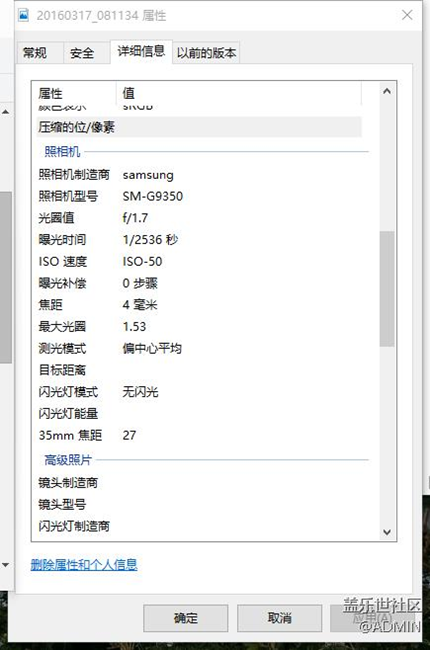Click the 值 column header
The width and height of the screenshot is (430, 650).
coord(239,93)
